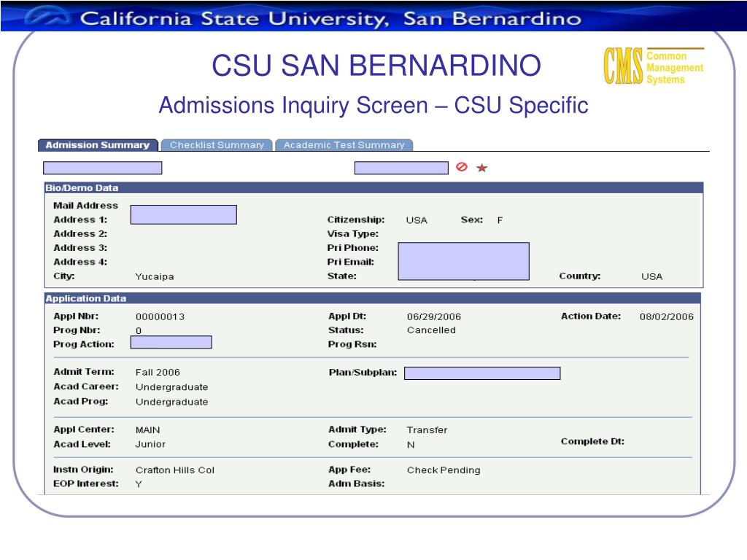Screen dimensions: 747x560
Task: Click the Pri Email label
Action: (x=351, y=262)
